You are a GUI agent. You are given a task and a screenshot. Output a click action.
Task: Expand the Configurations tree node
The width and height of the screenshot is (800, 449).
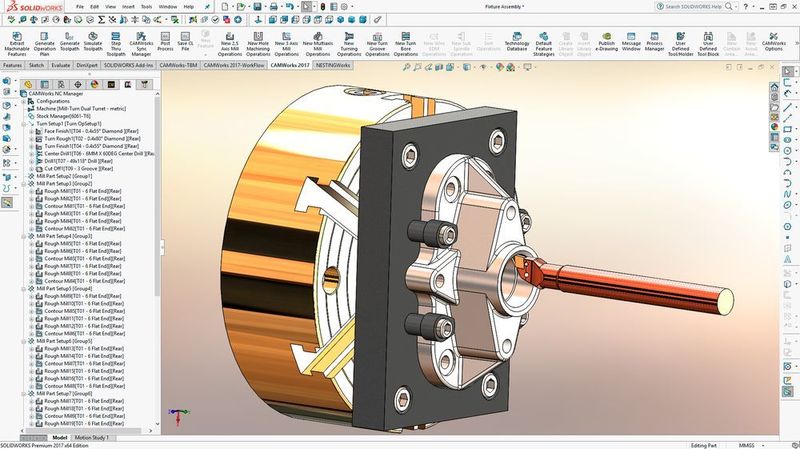click(24, 101)
